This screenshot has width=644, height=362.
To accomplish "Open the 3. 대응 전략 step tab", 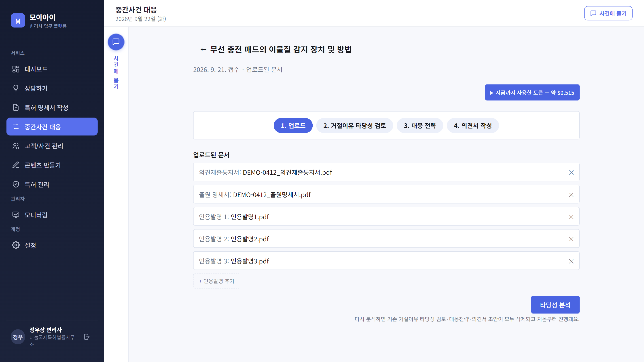I will pyautogui.click(x=420, y=125).
